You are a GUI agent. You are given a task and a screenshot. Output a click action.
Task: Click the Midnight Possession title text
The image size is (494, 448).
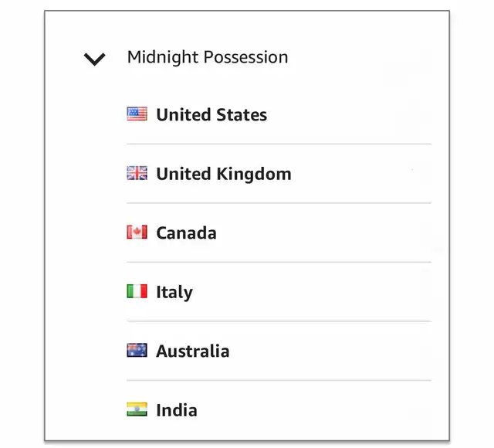pos(208,57)
